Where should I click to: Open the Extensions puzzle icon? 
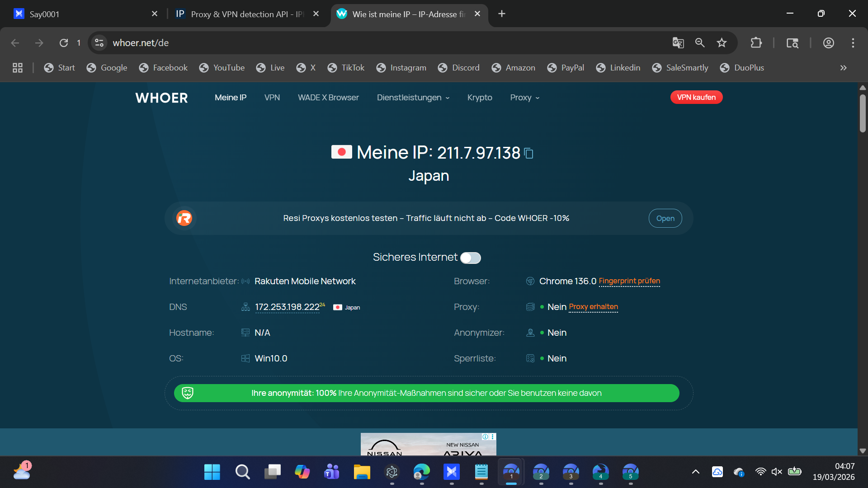click(x=756, y=43)
